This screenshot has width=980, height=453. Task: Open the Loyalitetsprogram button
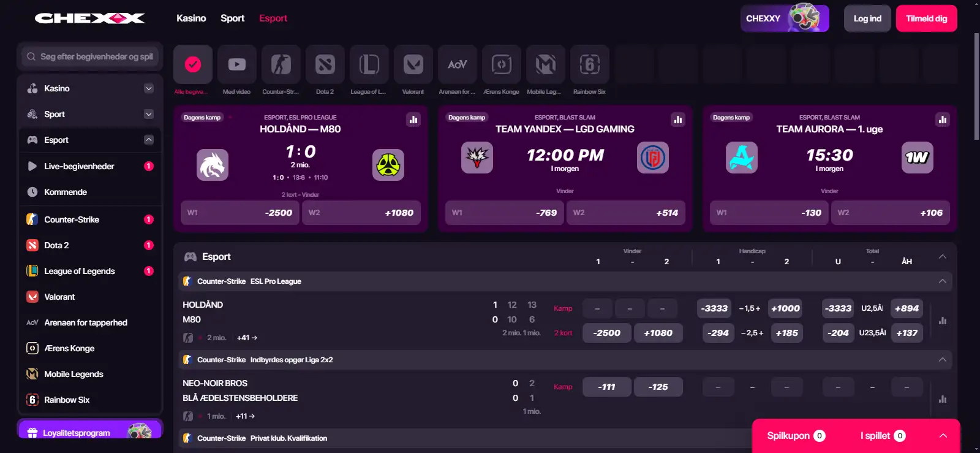point(90,431)
